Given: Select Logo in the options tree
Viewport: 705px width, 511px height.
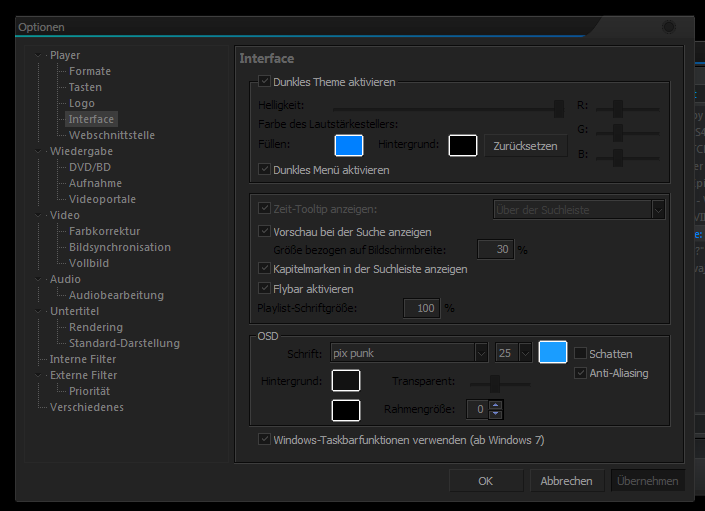Looking at the screenshot, I should [81, 103].
